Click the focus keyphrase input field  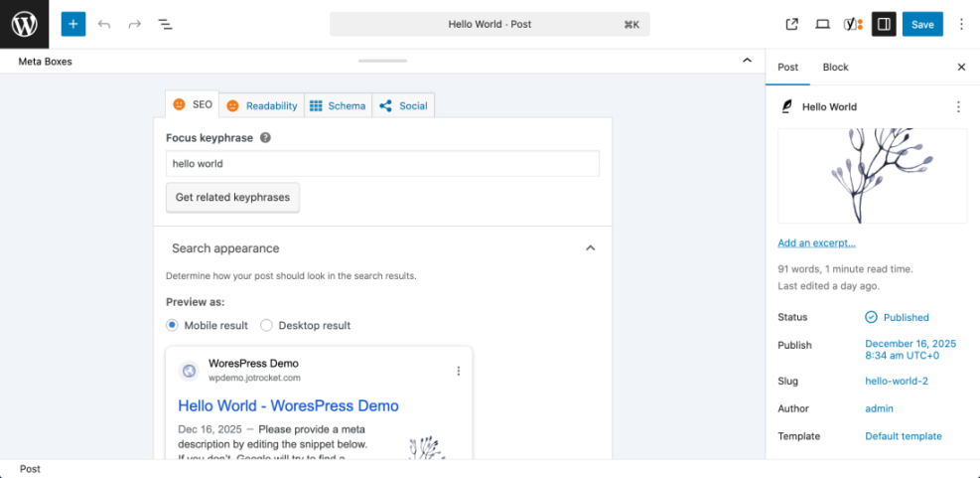pos(382,163)
